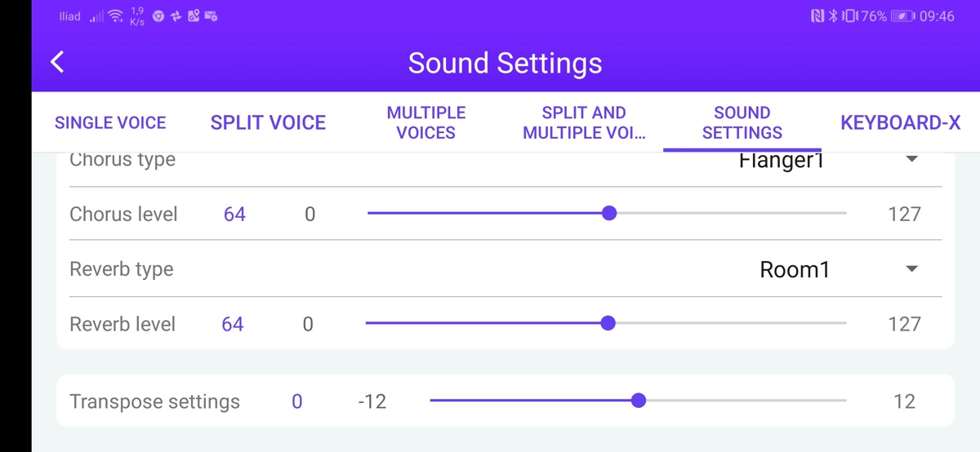Switch to the Single Voice tab
The image size is (980, 452).
click(x=110, y=122)
